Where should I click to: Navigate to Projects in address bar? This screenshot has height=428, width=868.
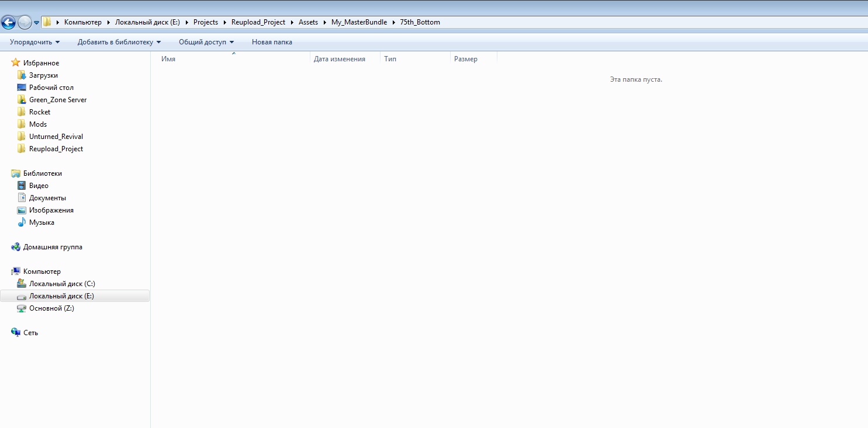pos(206,22)
